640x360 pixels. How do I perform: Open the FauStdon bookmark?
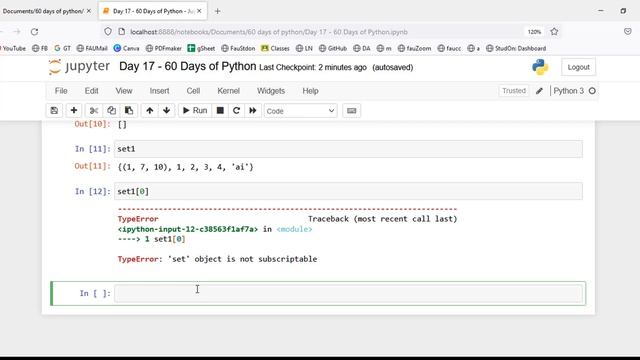pyautogui.click(x=238, y=48)
